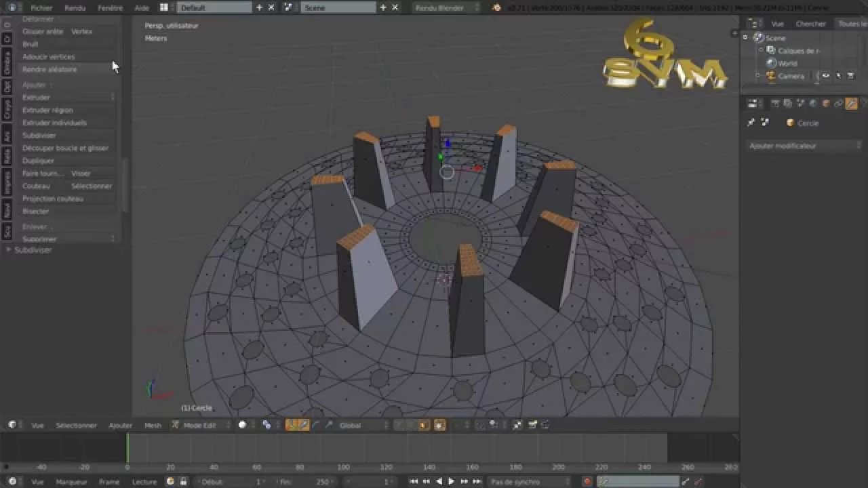Select the scale manipulator icon
The height and width of the screenshot is (488, 868).
tap(329, 425)
